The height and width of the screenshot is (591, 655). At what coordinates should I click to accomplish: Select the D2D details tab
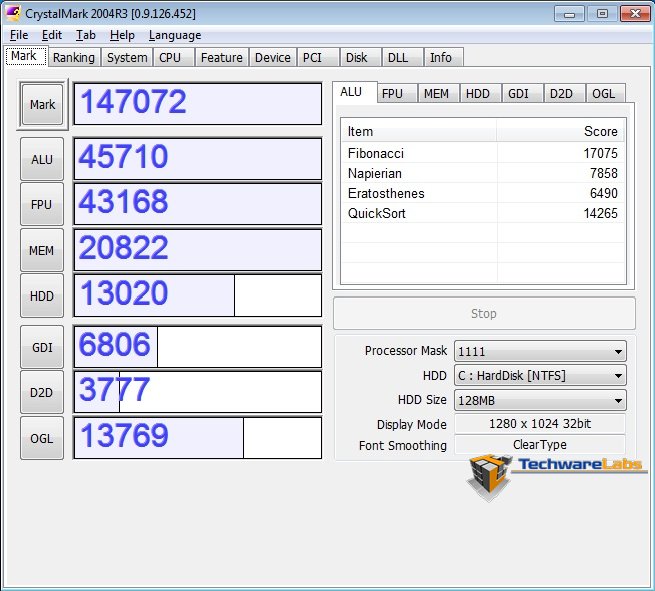[x=565, y=93]
